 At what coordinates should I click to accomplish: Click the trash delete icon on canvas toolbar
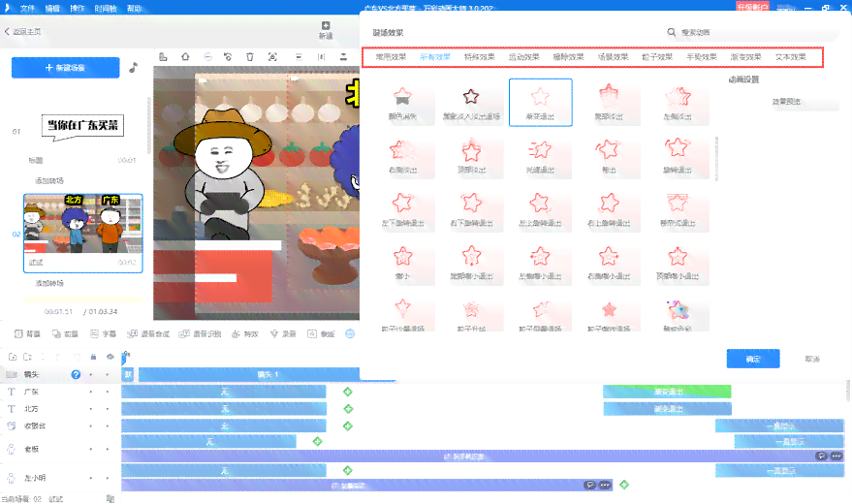tap(250, 56)
